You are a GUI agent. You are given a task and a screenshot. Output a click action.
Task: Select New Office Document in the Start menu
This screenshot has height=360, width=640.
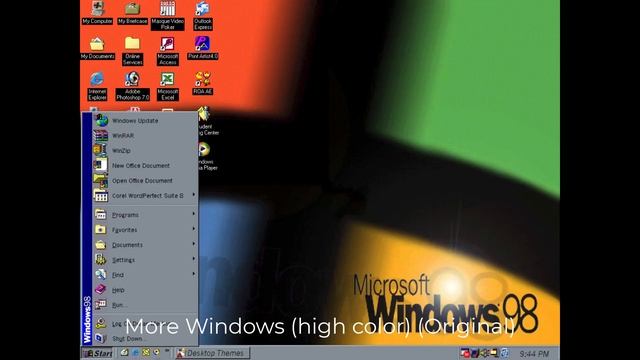click(x=145, y=166)
